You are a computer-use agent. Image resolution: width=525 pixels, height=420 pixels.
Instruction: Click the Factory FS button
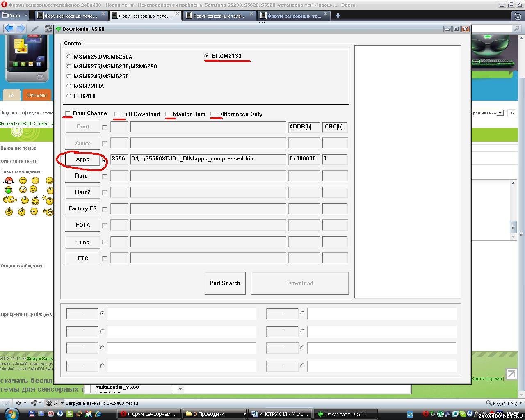pyautogui.click(x=82, y=208)
